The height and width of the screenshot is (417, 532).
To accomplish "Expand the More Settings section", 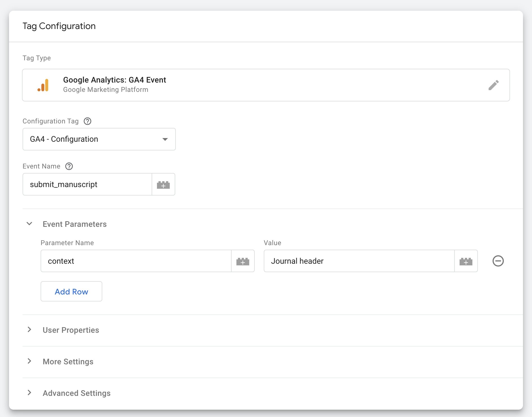I will (x=29, y=361).
